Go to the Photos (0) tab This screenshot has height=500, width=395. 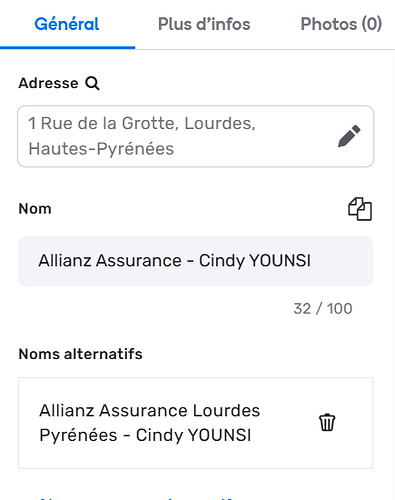coord(341,24)
